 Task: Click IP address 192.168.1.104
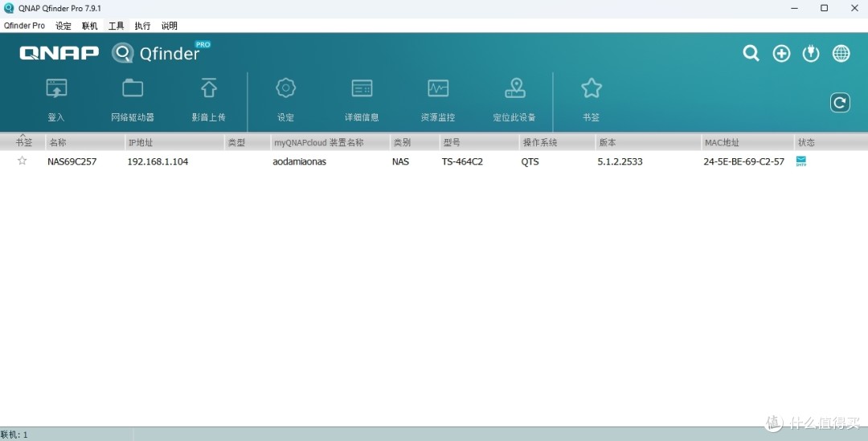[x=158, y=161]
